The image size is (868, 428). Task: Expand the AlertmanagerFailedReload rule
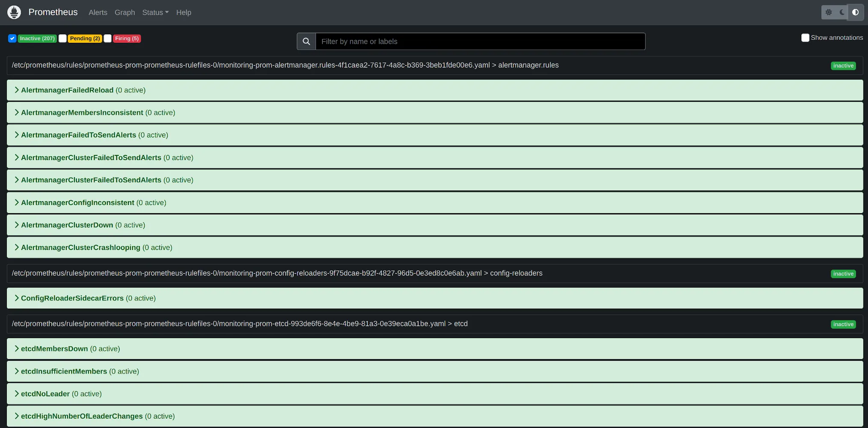(x=67, y=90)
